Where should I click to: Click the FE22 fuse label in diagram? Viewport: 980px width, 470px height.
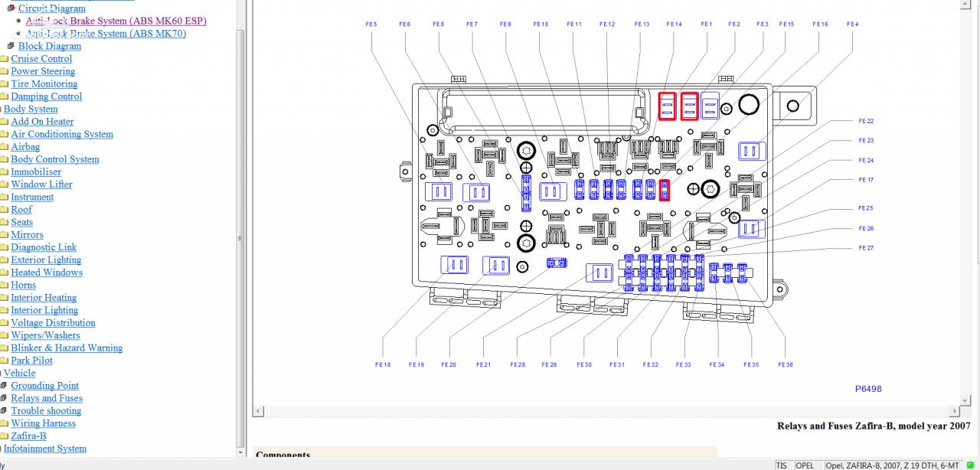coord(866,121)
